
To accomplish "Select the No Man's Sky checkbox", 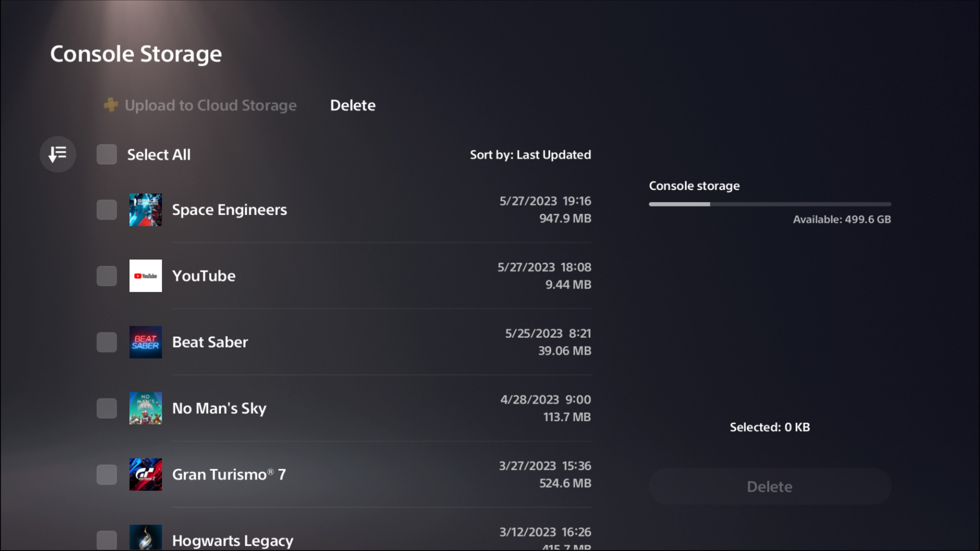I will click(106, 408).
